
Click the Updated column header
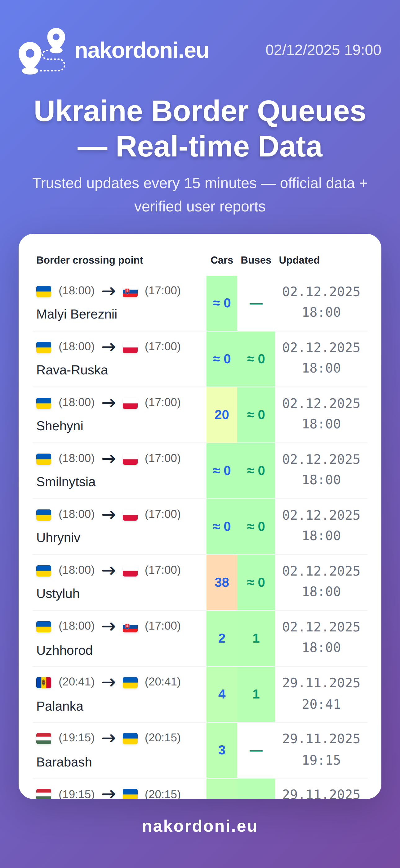[299, 260]
